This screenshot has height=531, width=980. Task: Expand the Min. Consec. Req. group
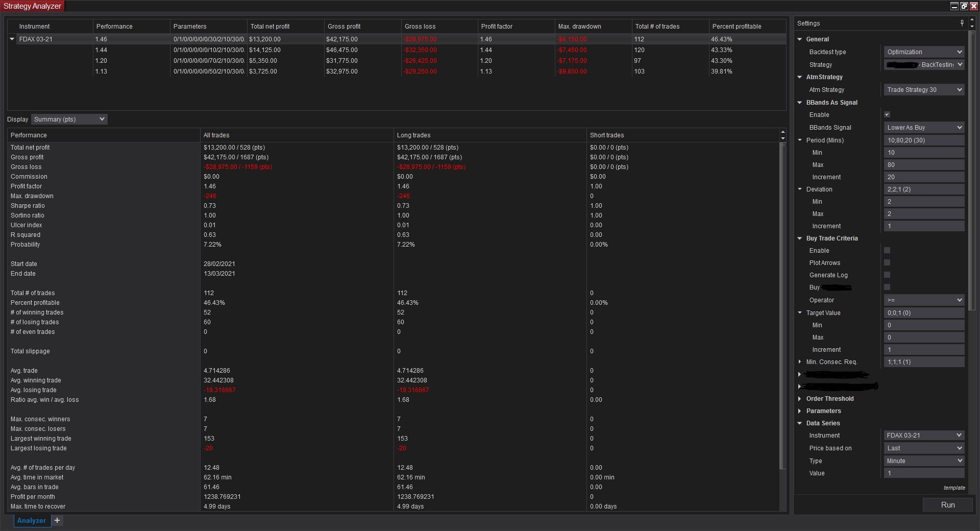click(x=800, y=362)
